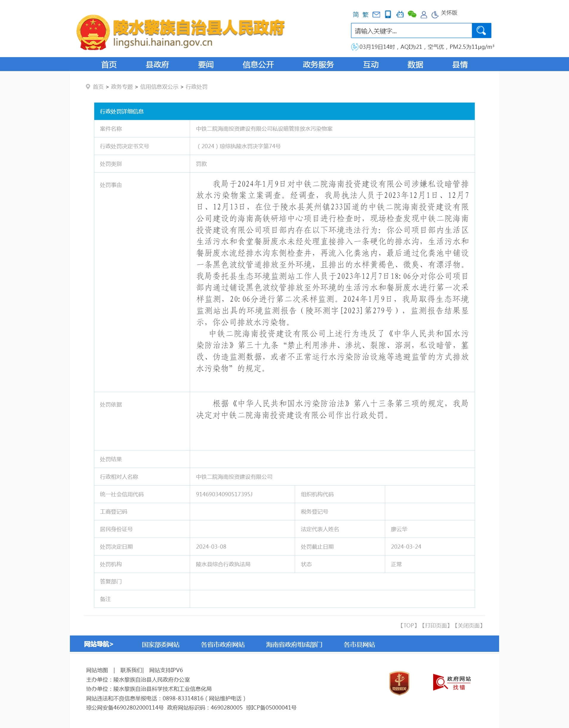Expand the 各市县网站 site navigation
This screenshot has height=728, width=569.
(x=359, y=644)
